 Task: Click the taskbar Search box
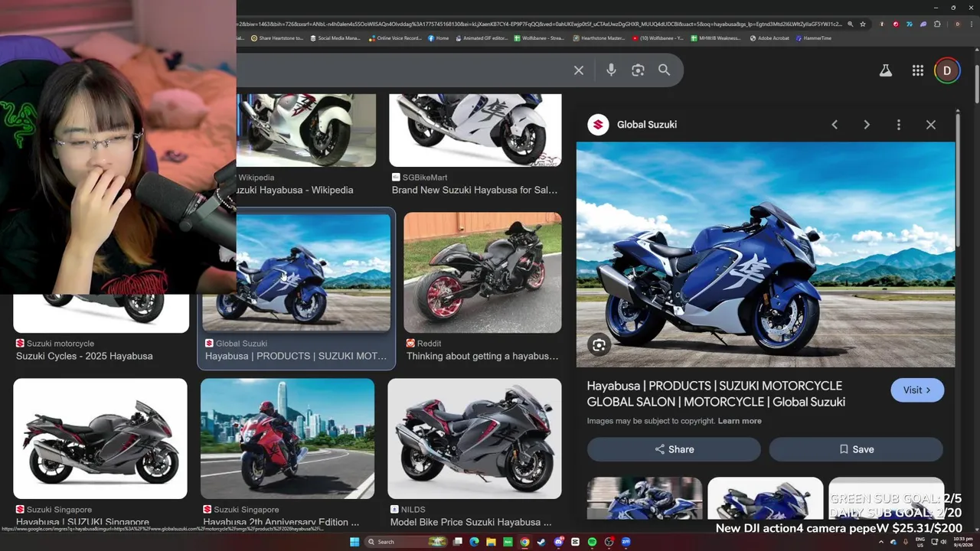pos(406,542)
